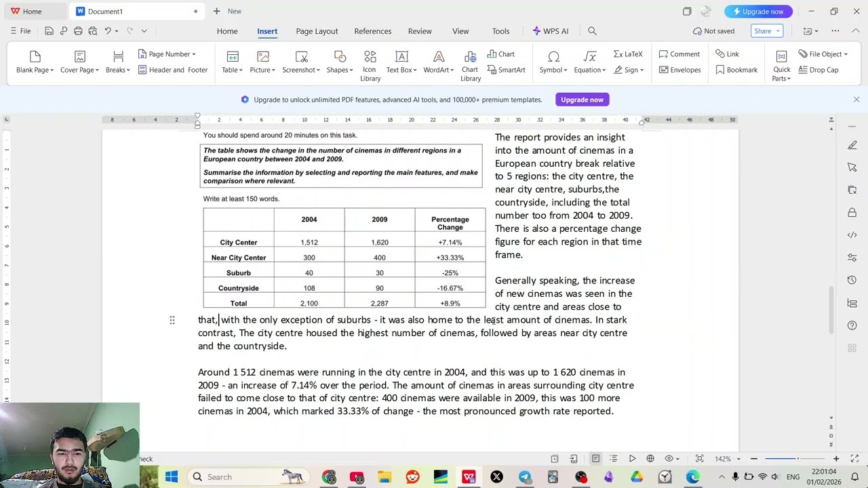868x488 pixels.
Task: Open the Page Layout tab
Action: [317, 31]
